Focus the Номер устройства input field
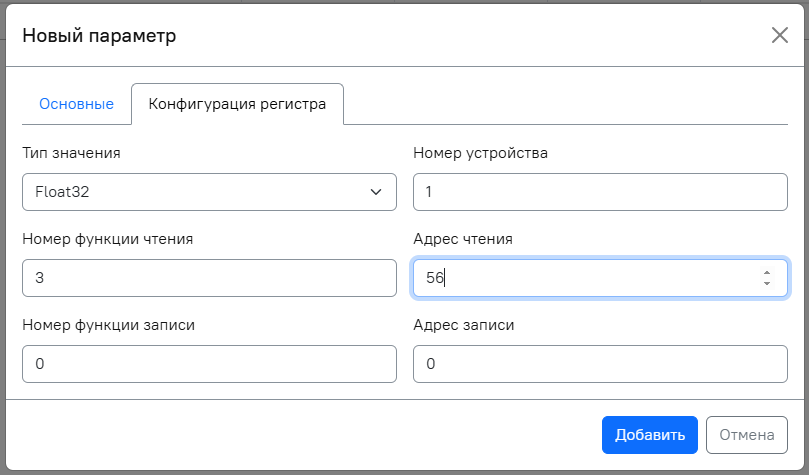 pyautogui.click(x=600, y=192)
